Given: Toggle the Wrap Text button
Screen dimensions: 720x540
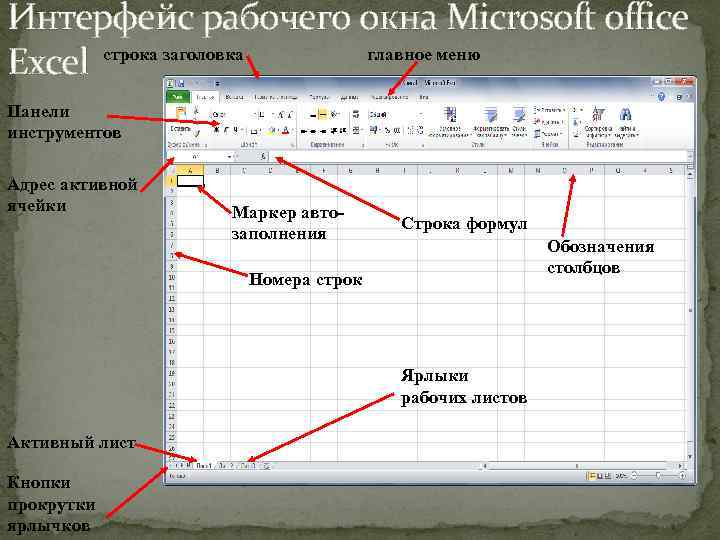Looking at the screenshot, I should pyautogui.click(x=356, y=114).
